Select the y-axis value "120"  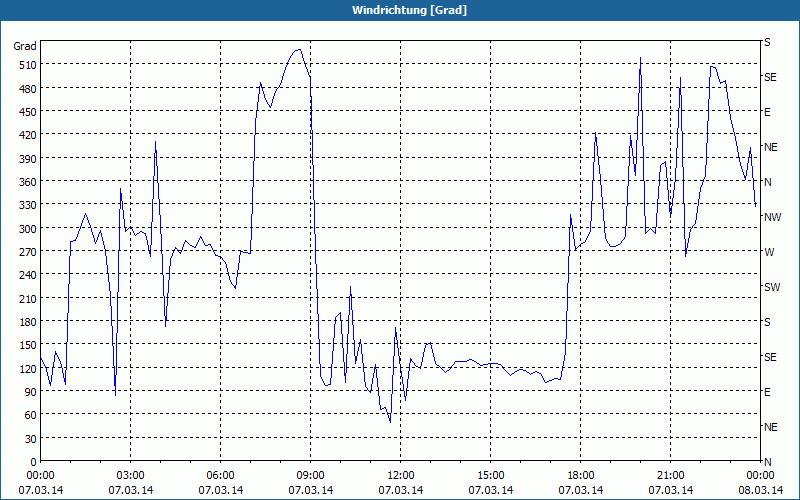coord(28,369)
